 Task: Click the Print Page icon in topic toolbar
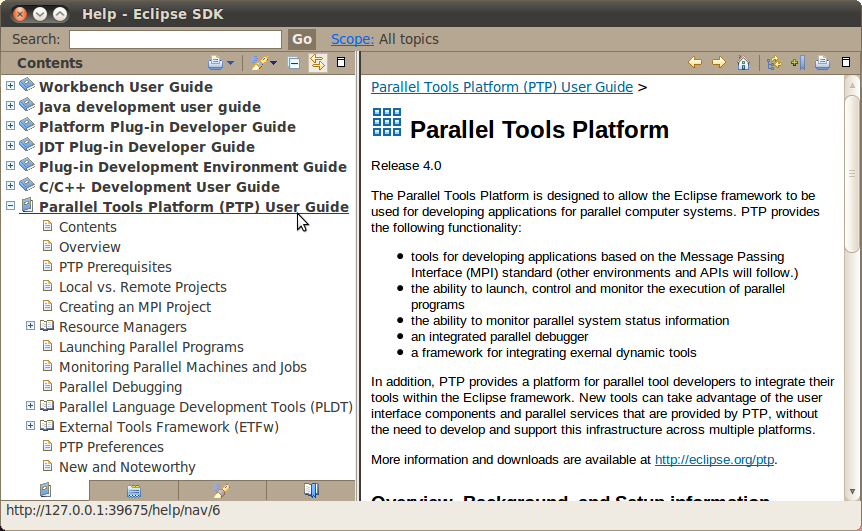pyautogui.click(x=822, y=63)
